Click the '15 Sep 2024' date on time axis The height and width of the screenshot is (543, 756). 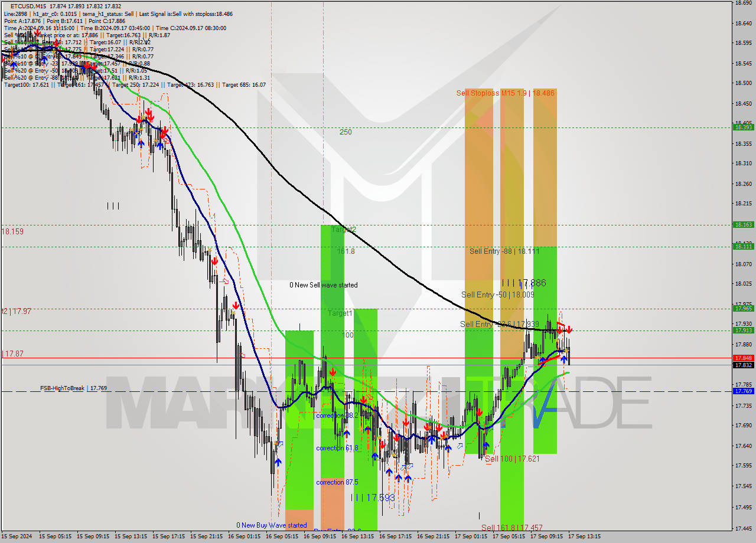pyautogui.click(x=18, y=537)
